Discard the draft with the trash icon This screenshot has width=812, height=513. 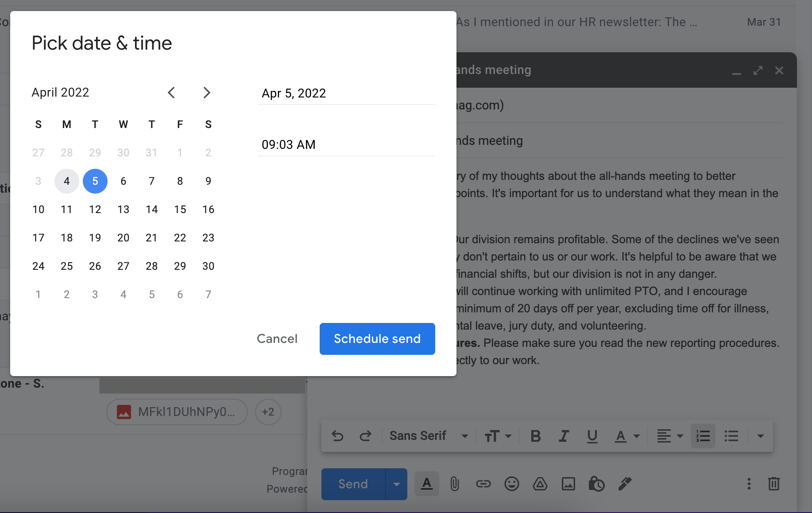pyautogui.click(x=774, y=484)
